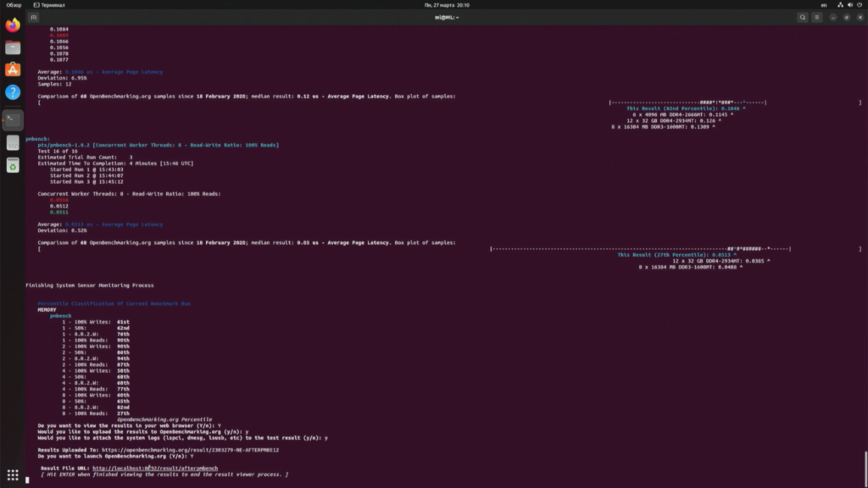Viewport: 868px width, 488px height.
Task: Open Firefox from the dock
Action: click(x=12, y=25)
